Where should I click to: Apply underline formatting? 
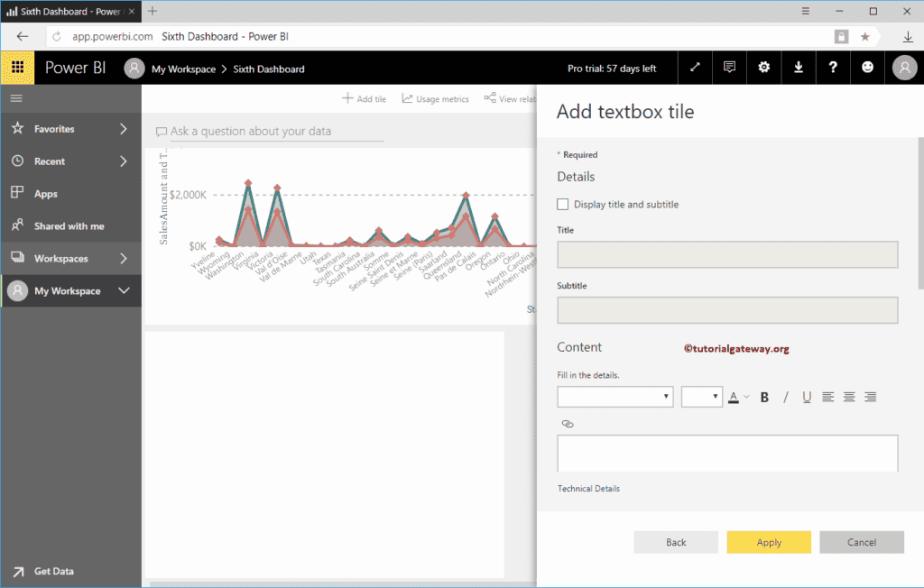[x=806, y=397]
